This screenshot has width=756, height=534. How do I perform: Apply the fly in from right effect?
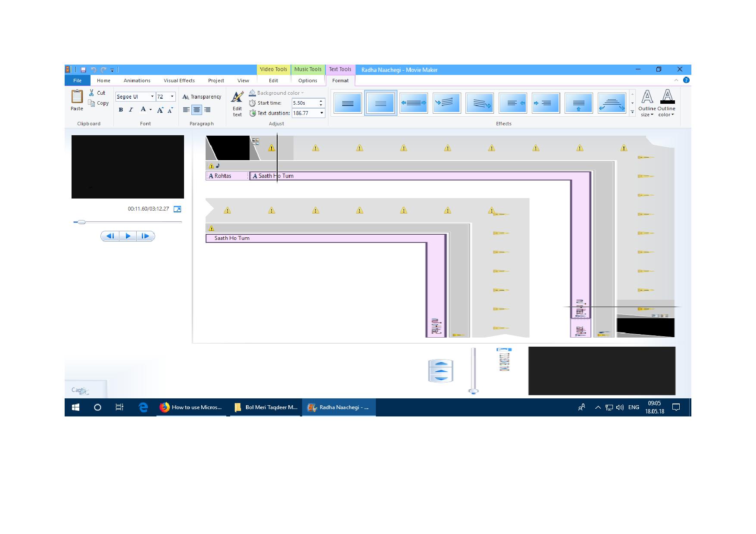pos(513,103)
